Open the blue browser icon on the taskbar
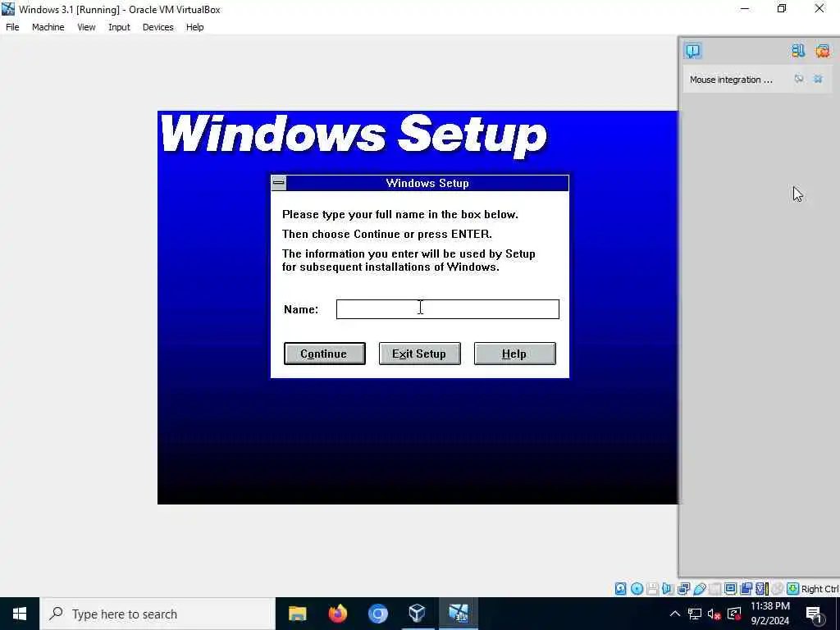The height and width of the screenshot is (630, 840). 377,614
